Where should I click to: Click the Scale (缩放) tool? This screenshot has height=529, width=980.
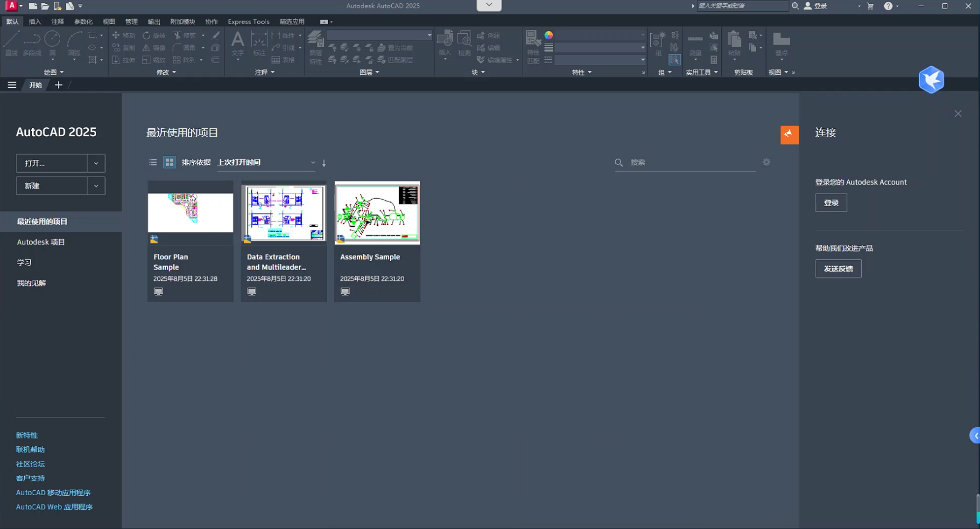tap(154, 60)
